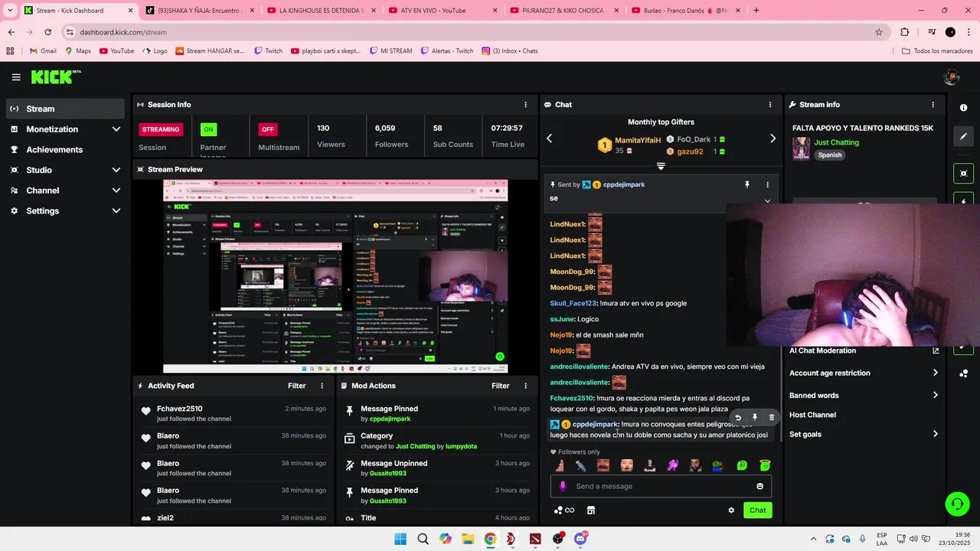Open File Explorer from taskbar
The height and width of the screenshot is (551, 980).
click(468, 539)
